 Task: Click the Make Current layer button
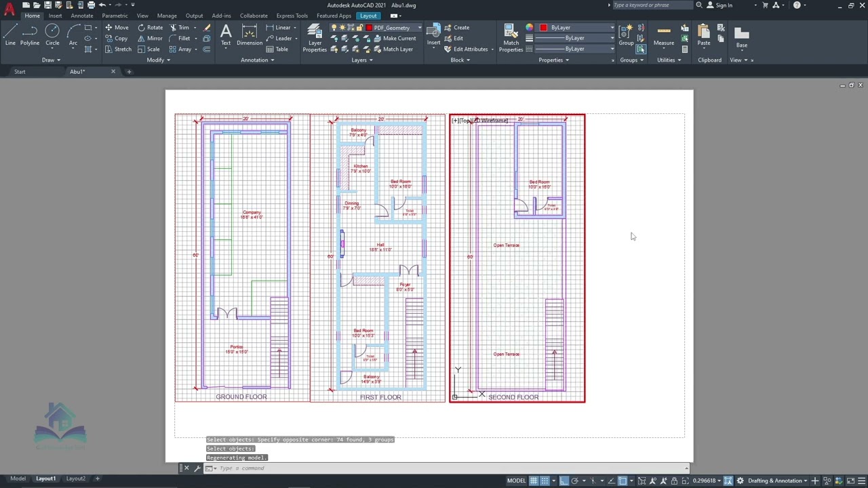pos(395,39)
